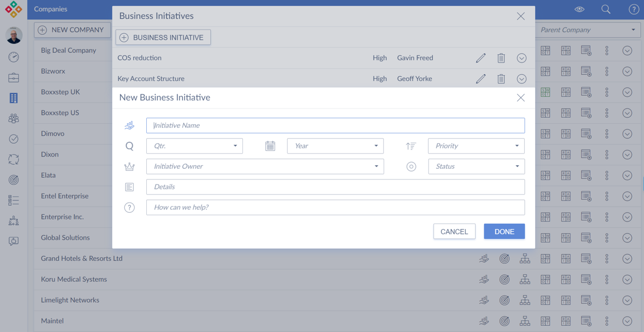This screenshot has width=644, height=332.
Task: Click target icon for Koru Medical Systems
Action: [x=504, y=279]
